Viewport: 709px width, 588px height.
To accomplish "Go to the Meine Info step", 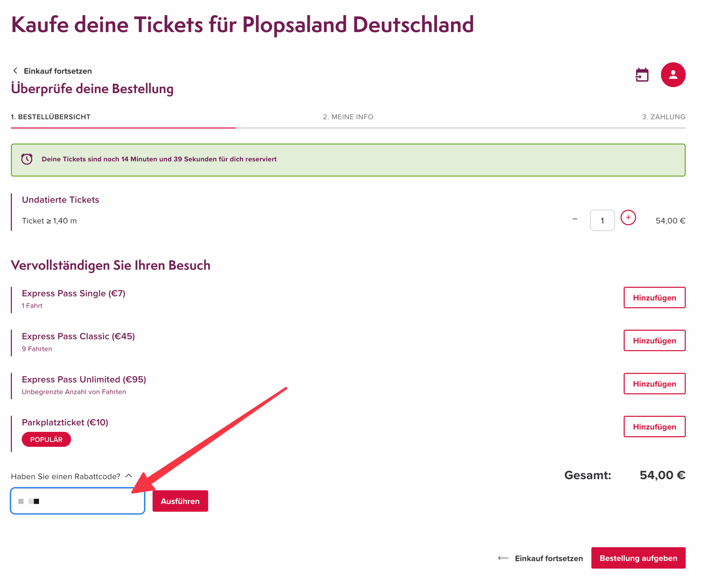I will coord(348,117).
